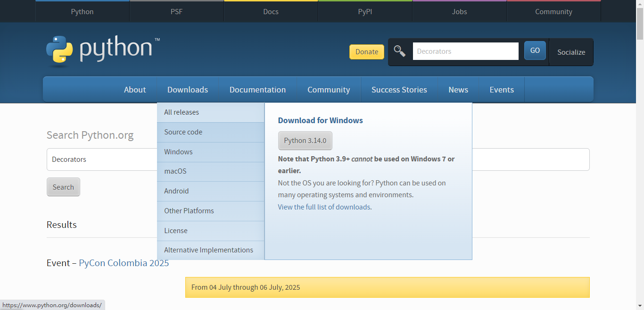
Task: Open the Docs top bar tab
Action: tap(271, 11)
